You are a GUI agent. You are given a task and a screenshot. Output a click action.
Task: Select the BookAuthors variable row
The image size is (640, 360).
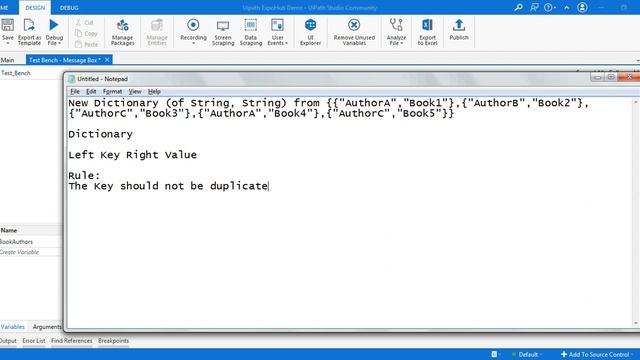[31, 242]
